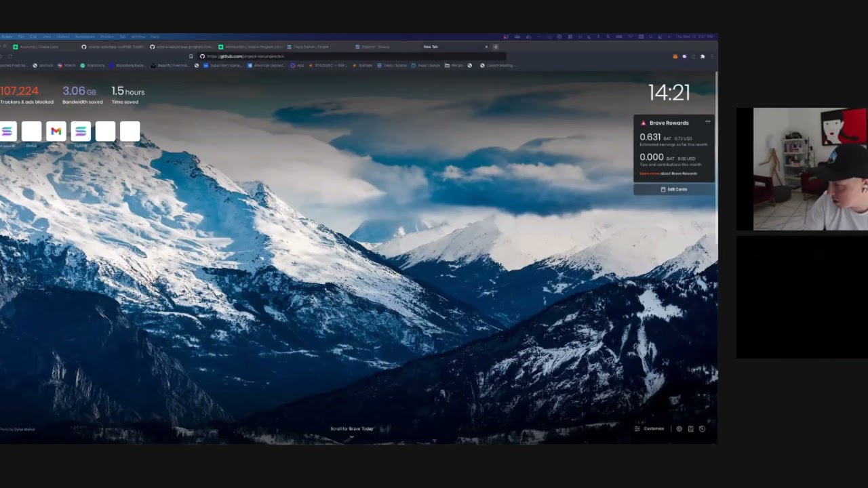The height and width of the screenshot is (488, 868).
Task: Click the 1.5 hours Time saved stat
Action: [x=127, y=95]
